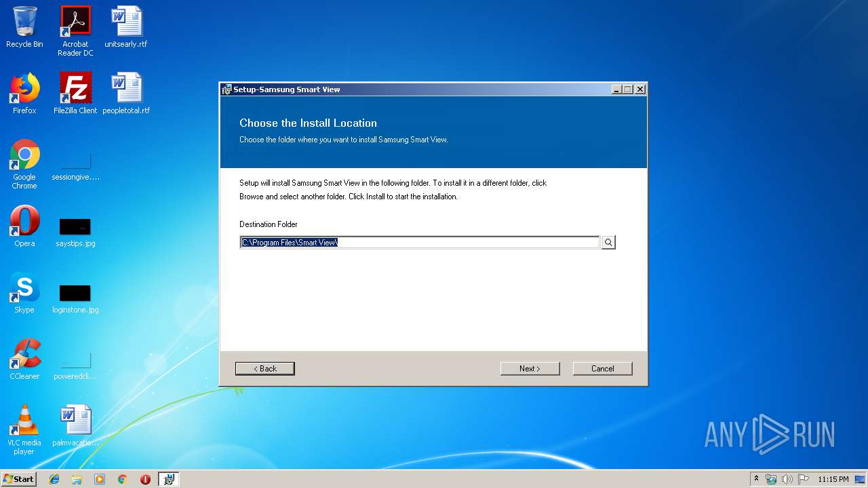
Task: Maximize the Setup-Samsung Smart View window
Action: [628, 89]
